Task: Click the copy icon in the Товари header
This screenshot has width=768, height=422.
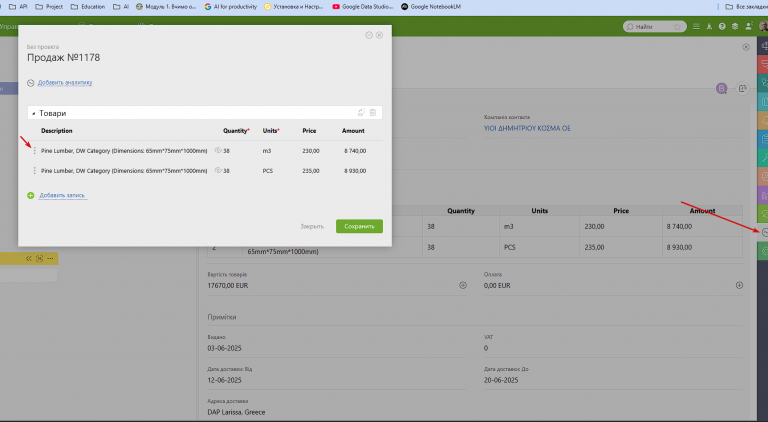Action: click(x=361, y=113)
